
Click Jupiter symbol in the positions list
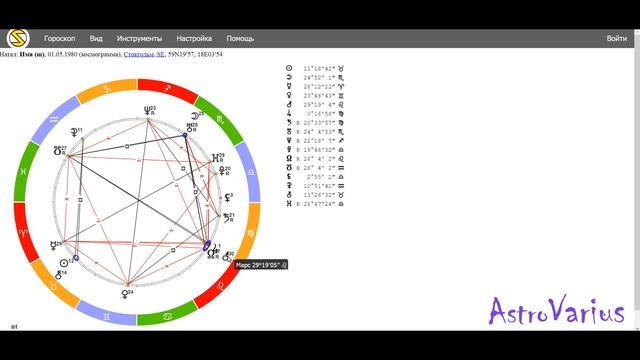(x=289, y=113)
